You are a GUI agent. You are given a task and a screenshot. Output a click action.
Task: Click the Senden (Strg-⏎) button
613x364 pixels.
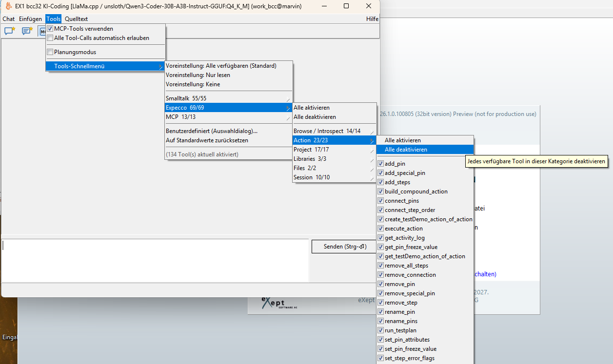(x=344, y=247)
